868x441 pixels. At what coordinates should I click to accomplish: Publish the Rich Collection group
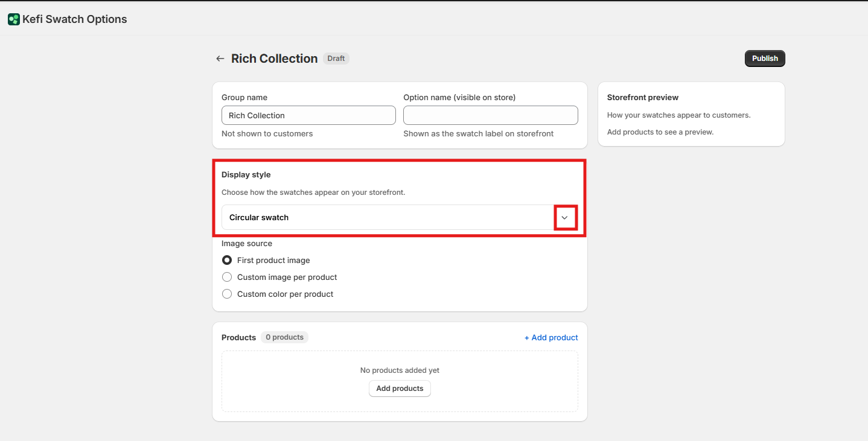tap(765, 59)
